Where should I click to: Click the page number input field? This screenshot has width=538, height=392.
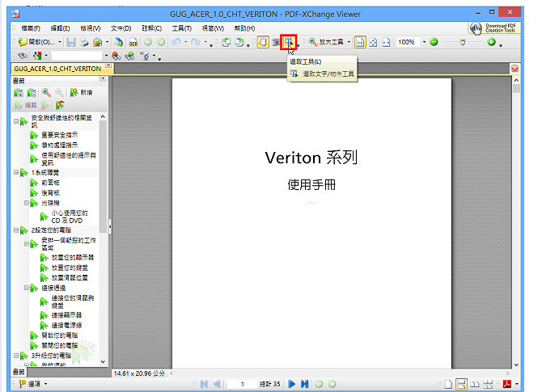coord(242,384)
